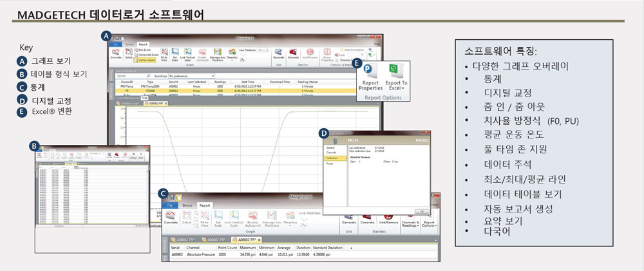Activate Box Zoom in graph view window A
This screenshot has width=644, height=271.
(142, 50)
